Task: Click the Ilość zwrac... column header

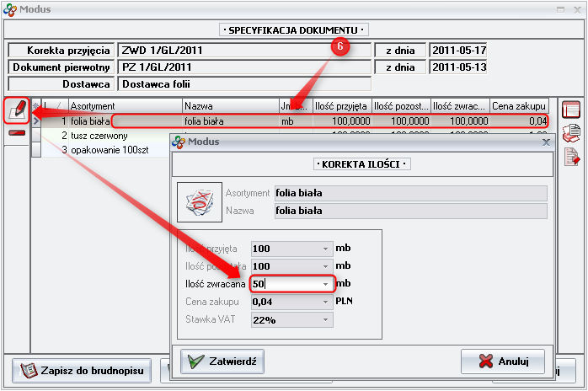Action: [x=460, y=106]
